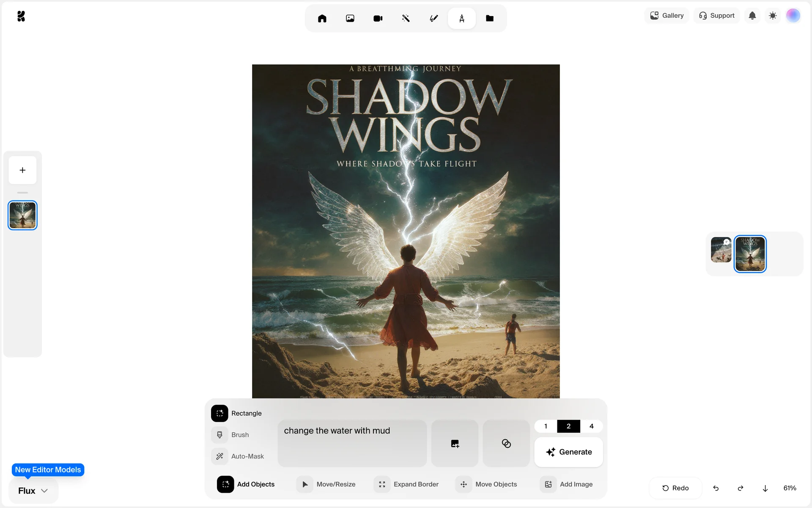Click the add reference image icon
The image size is (812, 508).
(455, 443)
